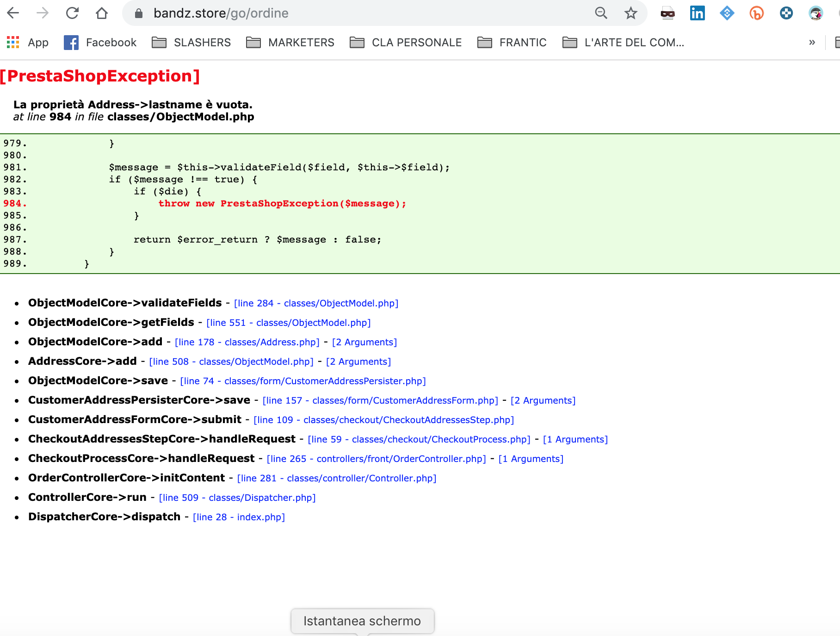The height and width of the screenshot is (636, 840).
Task: Expand trace link line 74 CustomerAddressPersister.php
Action: point(303,381)
